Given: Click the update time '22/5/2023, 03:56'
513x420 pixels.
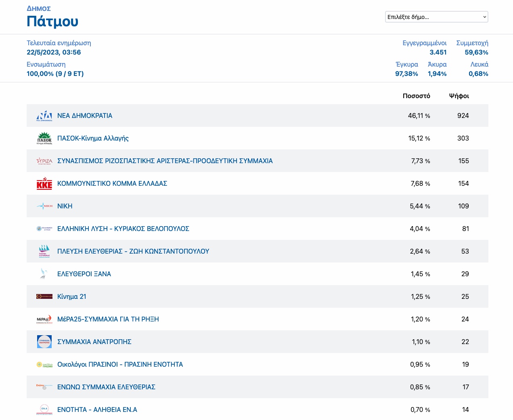Looking at the screenshot, I should [54, 52].
